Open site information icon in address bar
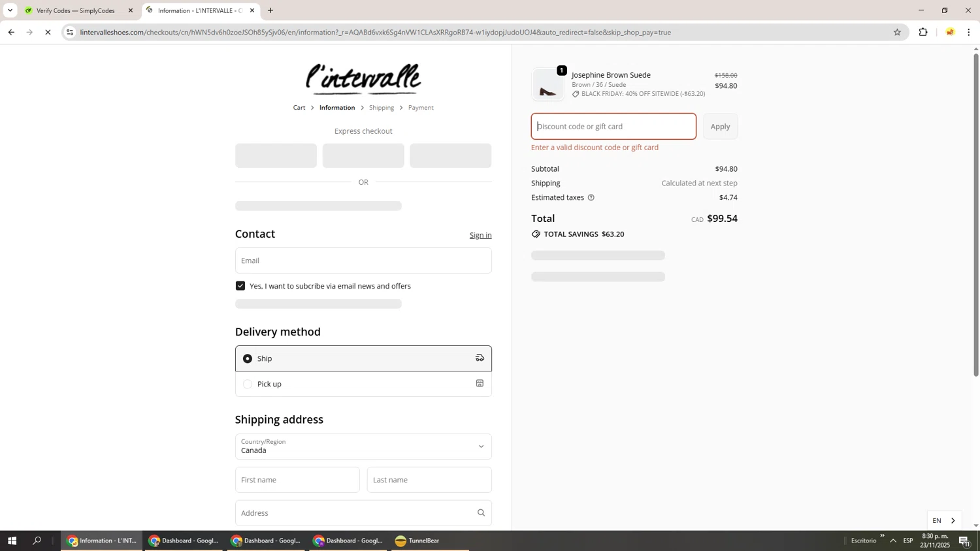980x551 pixels. (x=70, y=32)
